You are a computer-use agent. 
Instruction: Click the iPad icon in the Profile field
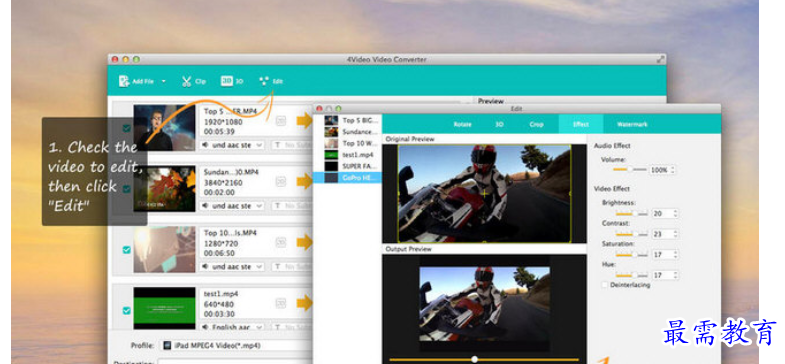(x=167, y=345)
